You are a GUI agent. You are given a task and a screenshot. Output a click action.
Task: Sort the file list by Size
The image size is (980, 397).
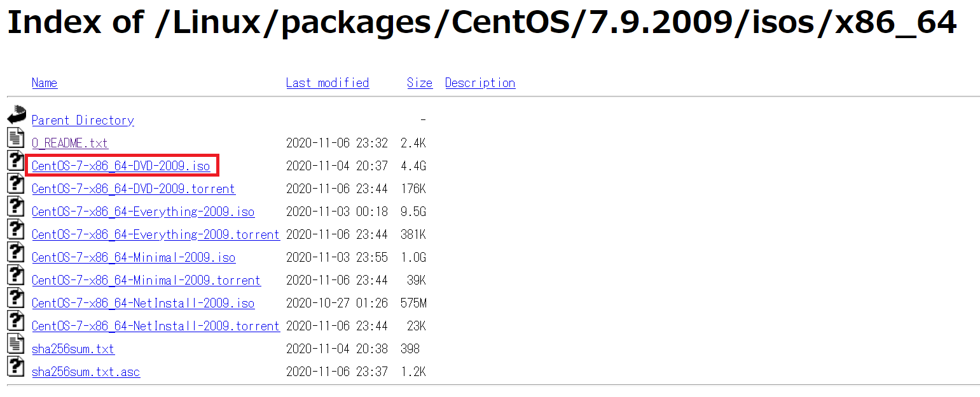[419, 83]
